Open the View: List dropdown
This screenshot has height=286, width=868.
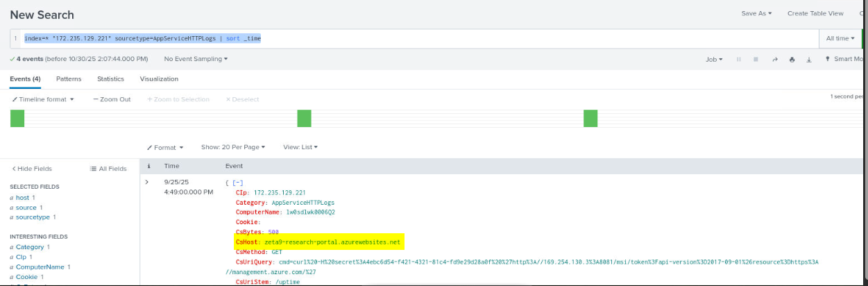300,147
